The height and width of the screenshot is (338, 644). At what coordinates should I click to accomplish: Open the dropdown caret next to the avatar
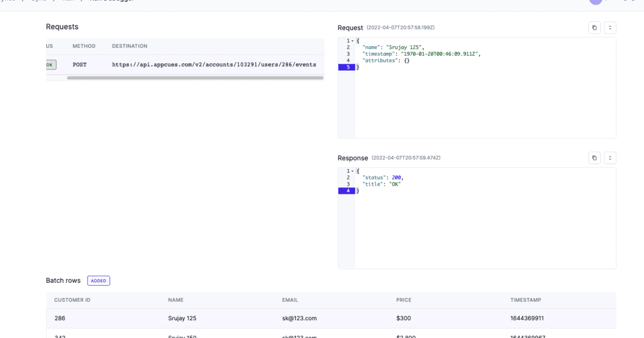tap(605, 2)
